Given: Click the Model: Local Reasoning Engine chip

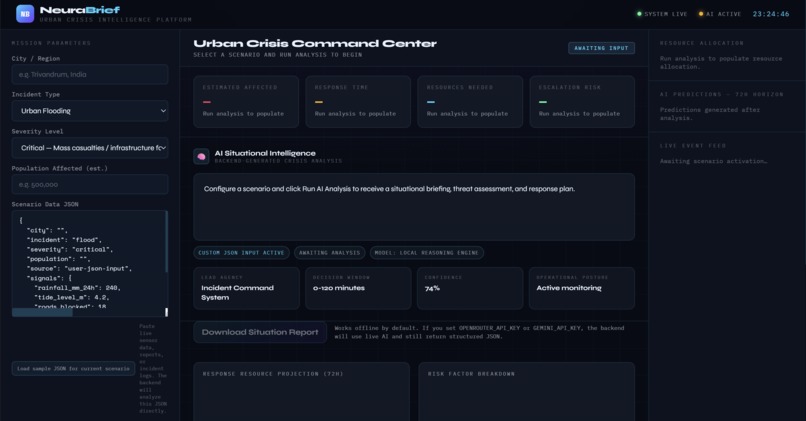Looking at the screenshot, I should click(426, 253).
